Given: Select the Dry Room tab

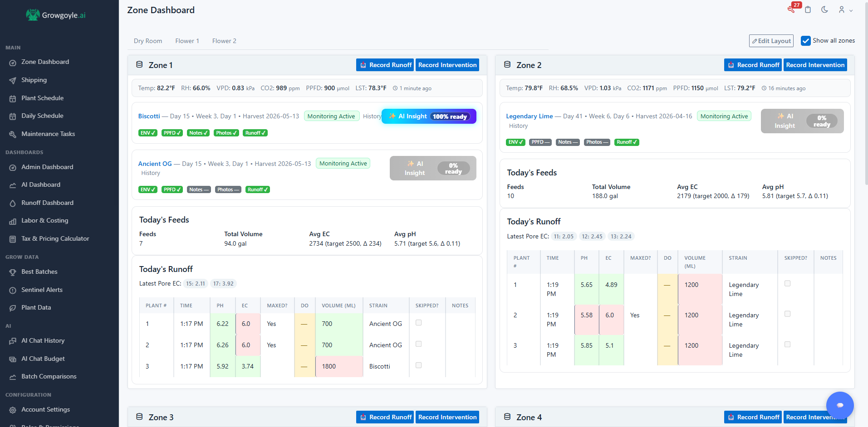Looking at the screenshot, I should click(x=148, y=41).
